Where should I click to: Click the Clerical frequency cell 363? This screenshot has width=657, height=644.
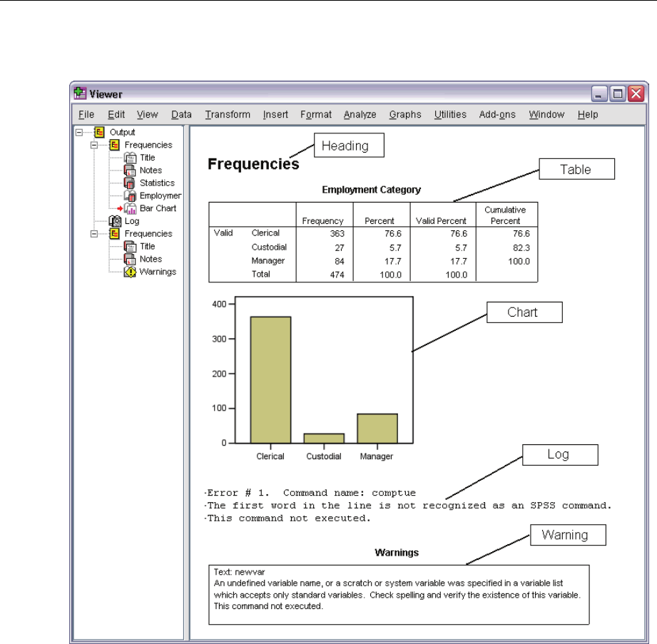[x=337, y=233]
